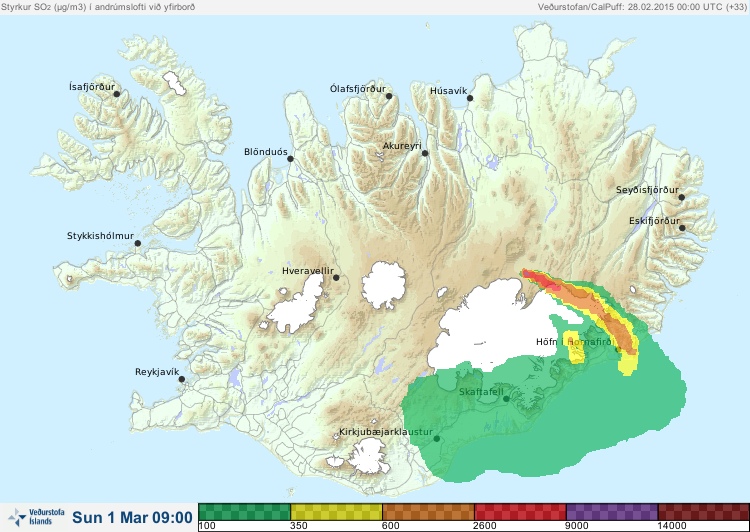Click the 'Veðurstofan/CalPuff' run timestamp text
The image size is (750, 532).
pos(642,7)
